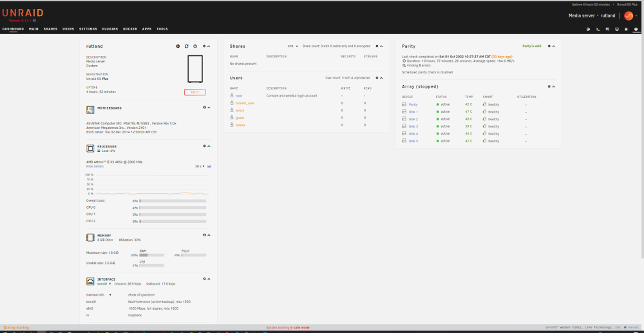The height and width of the screenshot is (333, 644).
Task: Click the start array icon in rutland panel
Action: [x=178, y=46]
